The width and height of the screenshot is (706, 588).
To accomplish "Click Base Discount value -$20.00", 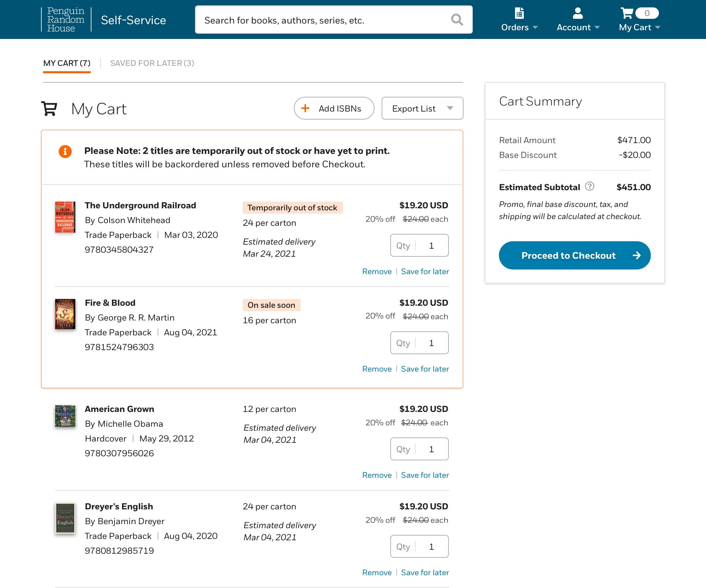I will pyautogui.click(x=634, y=155).
